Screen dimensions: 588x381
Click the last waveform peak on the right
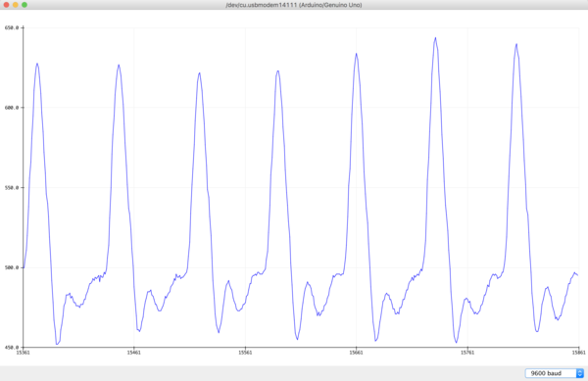point(516,44)
